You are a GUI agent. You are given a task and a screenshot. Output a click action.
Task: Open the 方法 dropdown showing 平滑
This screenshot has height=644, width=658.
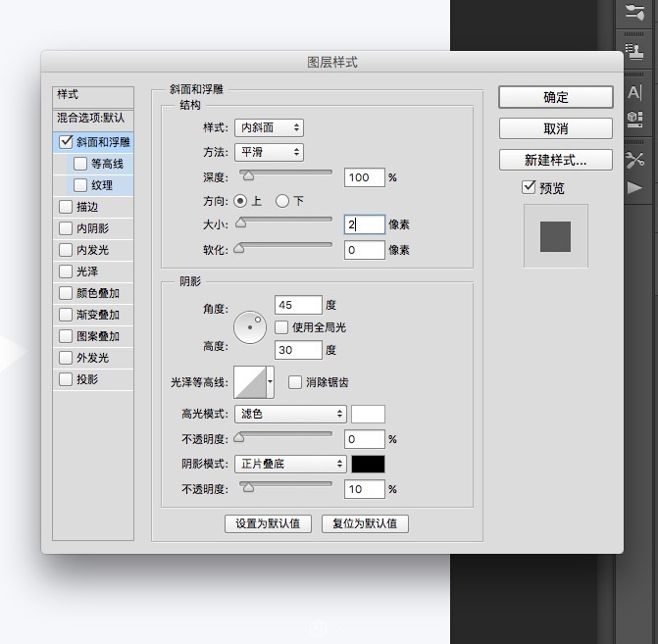269,152
